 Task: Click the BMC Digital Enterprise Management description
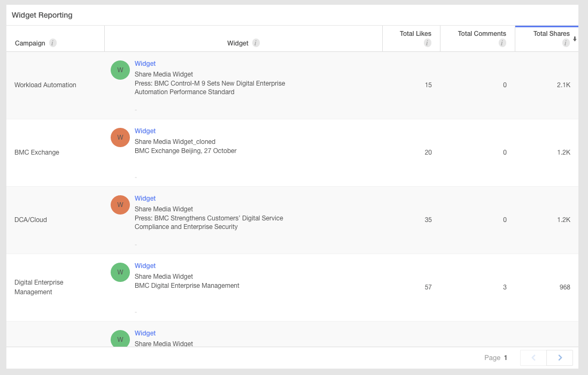pos(187,285)
